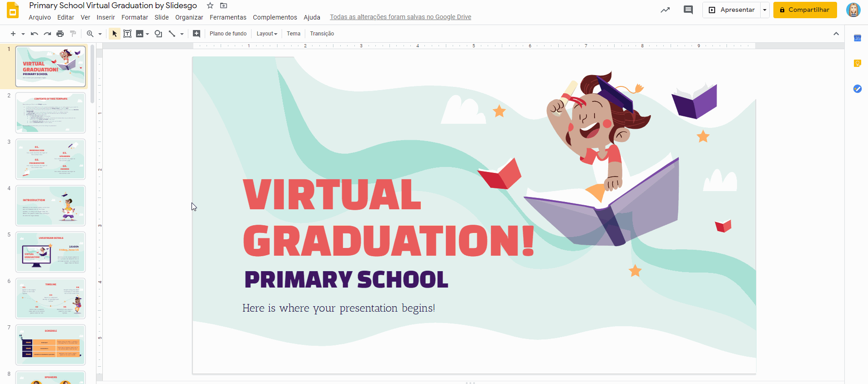Viewport: 868px width, 384px height.
Task: Open the zoom dropdown arrow
Action: [x=100, y=34]
